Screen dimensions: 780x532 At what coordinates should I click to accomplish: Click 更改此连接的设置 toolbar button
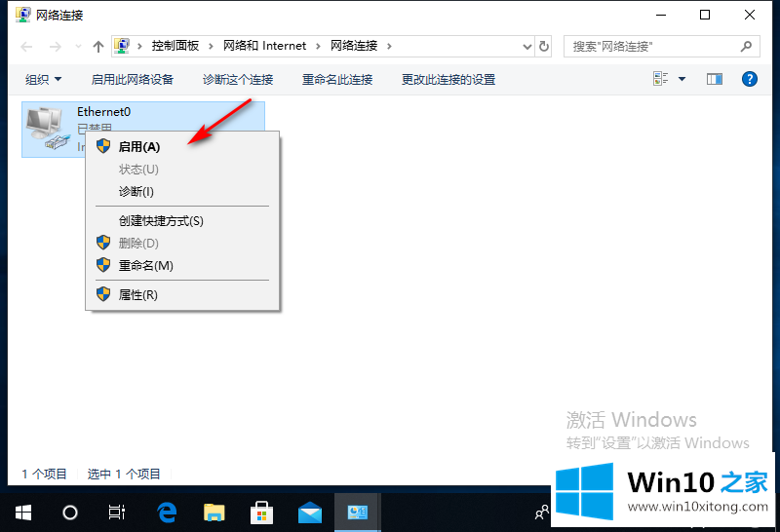pyautogui.click(x=448, y=79)
